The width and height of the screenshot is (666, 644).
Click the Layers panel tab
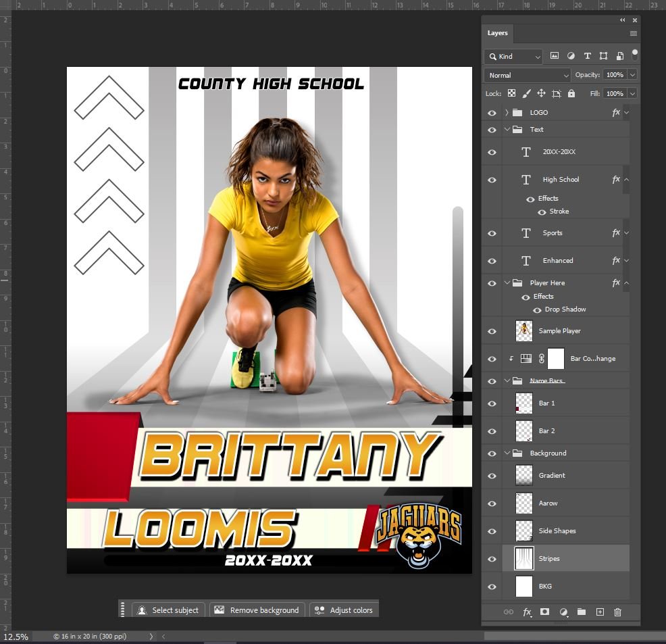(x=498, y=33)
